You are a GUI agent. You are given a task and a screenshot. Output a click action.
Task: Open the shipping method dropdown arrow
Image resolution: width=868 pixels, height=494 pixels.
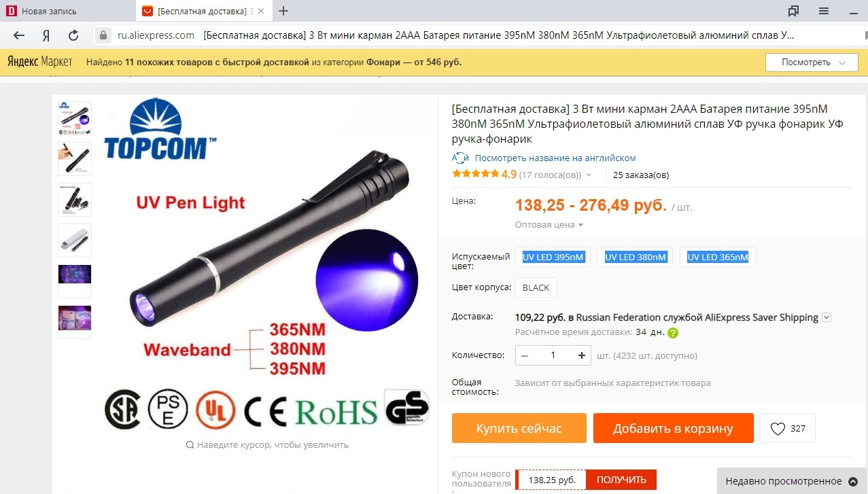[827, 317]
